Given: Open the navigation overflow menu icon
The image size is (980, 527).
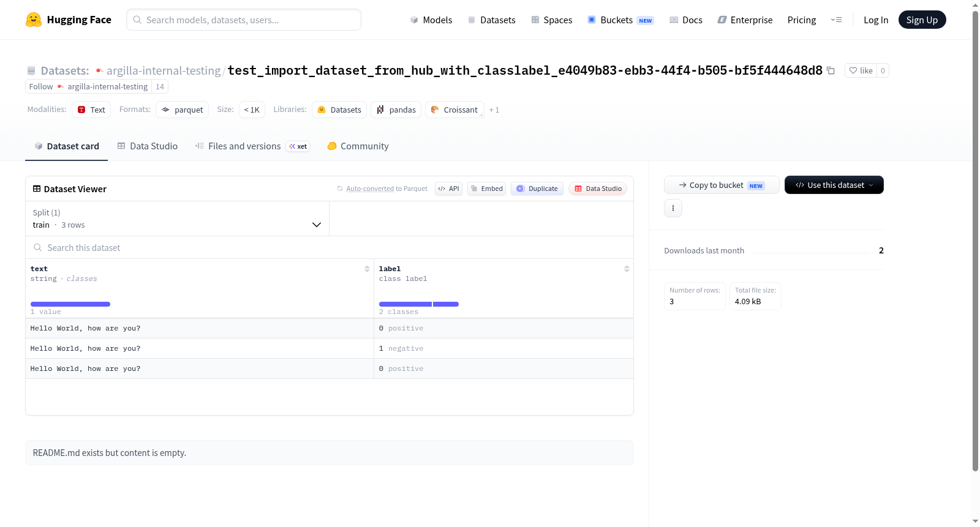Looking at the screenshot, I should 836,20.
